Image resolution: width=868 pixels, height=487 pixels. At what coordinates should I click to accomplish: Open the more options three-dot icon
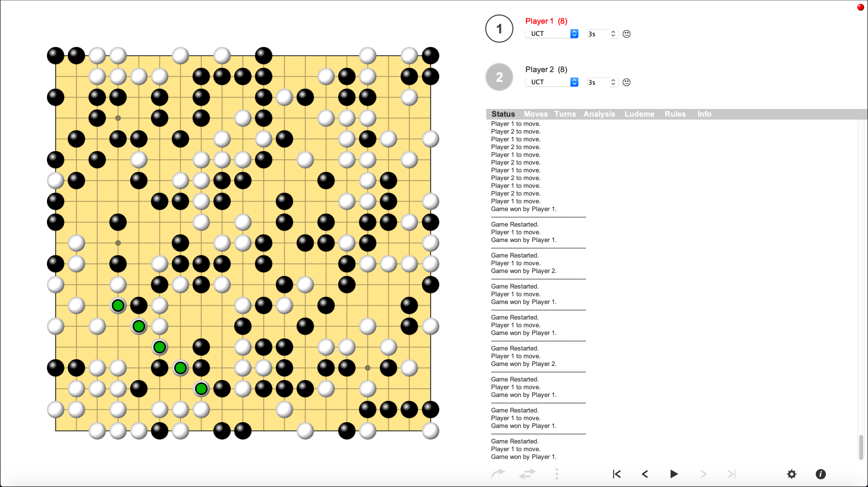[557, 474]
